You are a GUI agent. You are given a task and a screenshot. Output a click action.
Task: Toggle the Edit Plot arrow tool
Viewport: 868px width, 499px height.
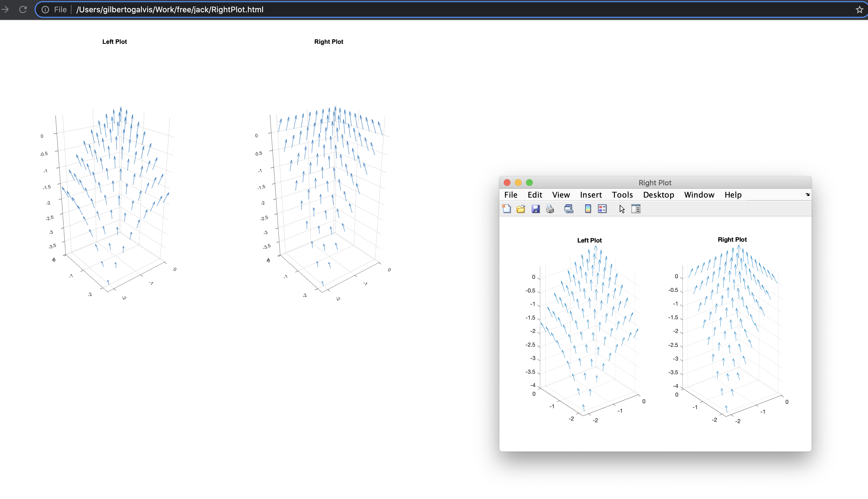tap(622, 209)
